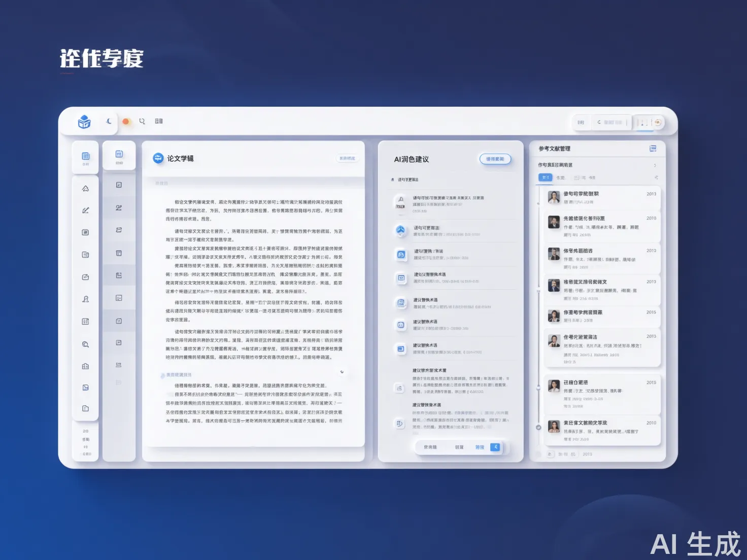Open search from the top toolbar magnifier
The width and height of the screenshot is (747, 560).
142,121
